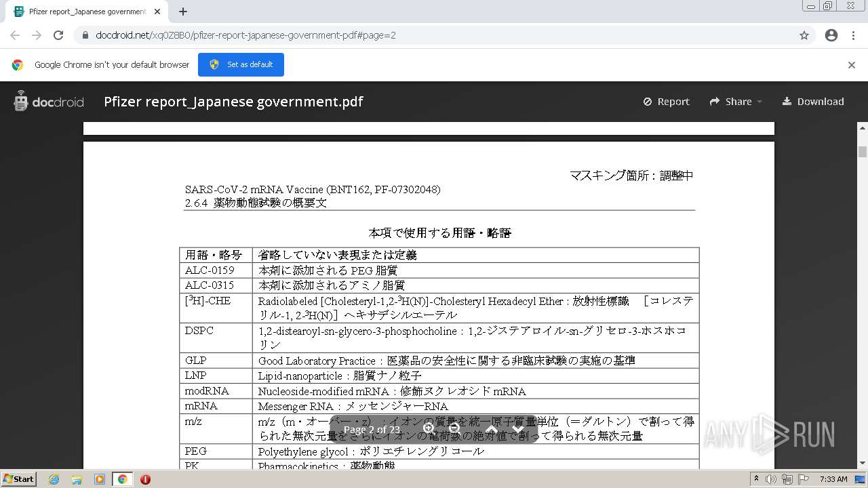The image size is (868, 488).
Task: Click the browser back arrow
Action: (x=15, y=35)
